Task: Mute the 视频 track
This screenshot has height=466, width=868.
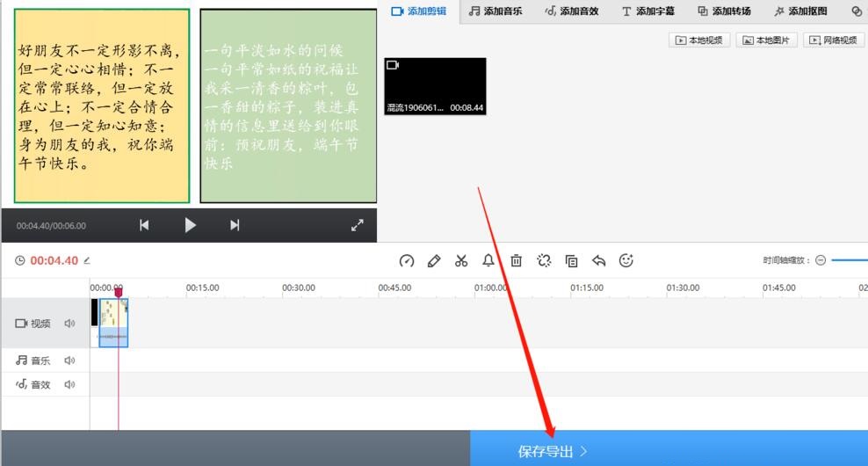Action: coord(70,324)
